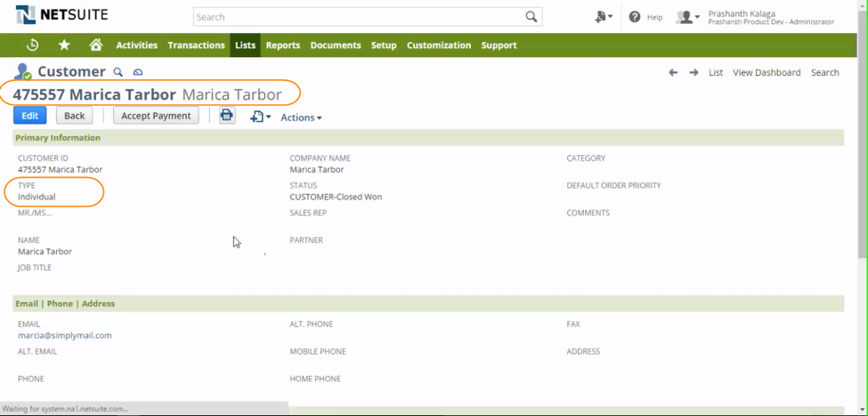Open the Recent Records clock icon

pyautogui.click(x=33, y=45)
